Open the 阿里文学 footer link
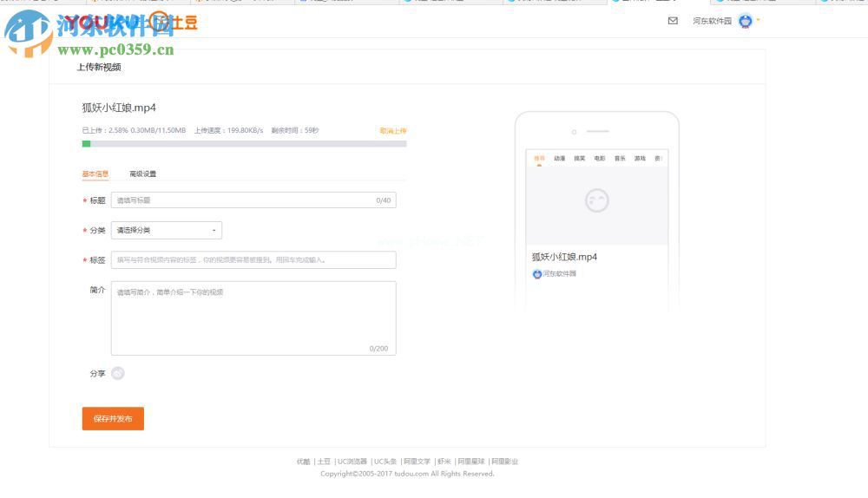868x498 pixels. point(417,462)
